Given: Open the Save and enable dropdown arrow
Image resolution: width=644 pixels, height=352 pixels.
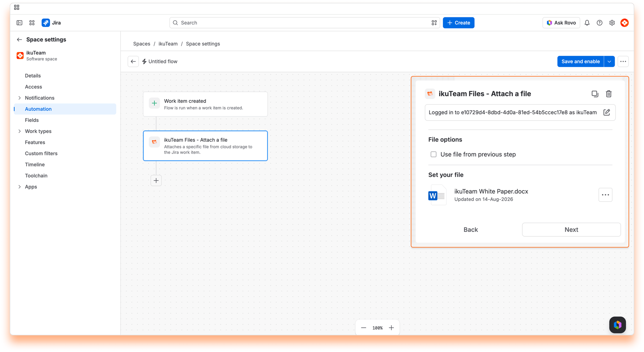Looking at the screenshot, I should (610, 61).
